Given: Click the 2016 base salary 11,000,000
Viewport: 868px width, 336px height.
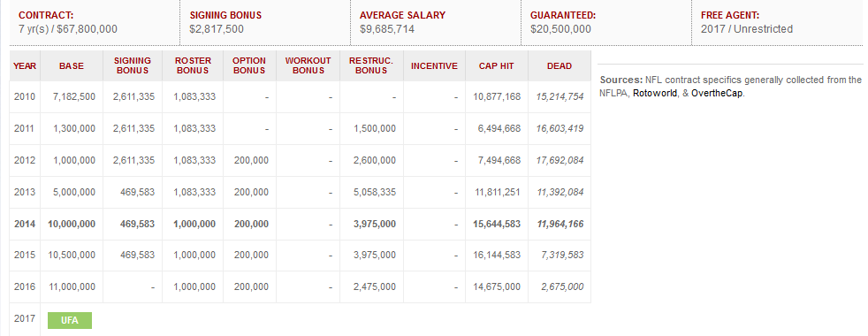Looking at the screenshot, I should [72, 287].
